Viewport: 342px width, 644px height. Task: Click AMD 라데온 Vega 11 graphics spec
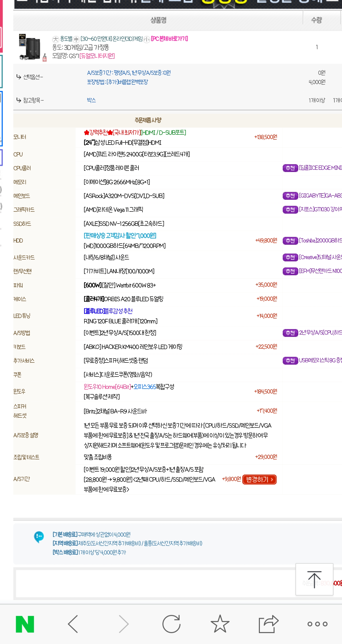(113, 210)
